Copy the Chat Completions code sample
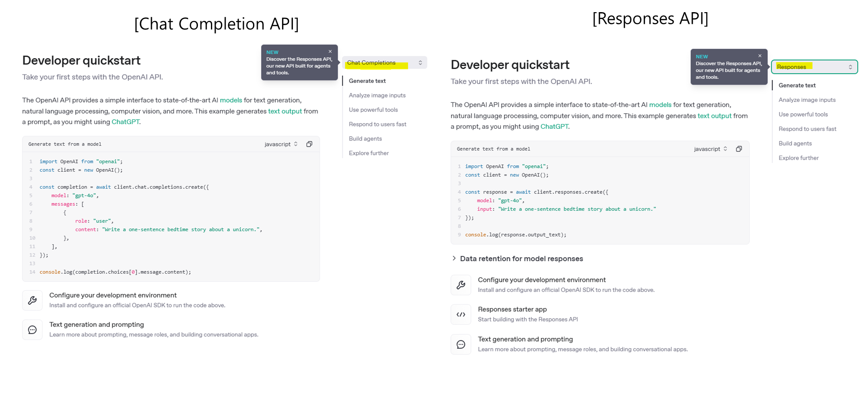The image size is (868, 399). coord(309,144)
